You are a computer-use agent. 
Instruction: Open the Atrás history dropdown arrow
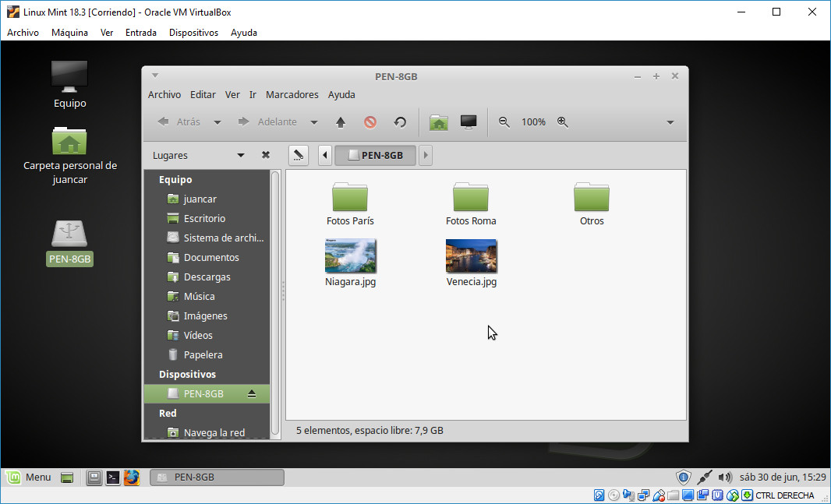tap(217, 122)
